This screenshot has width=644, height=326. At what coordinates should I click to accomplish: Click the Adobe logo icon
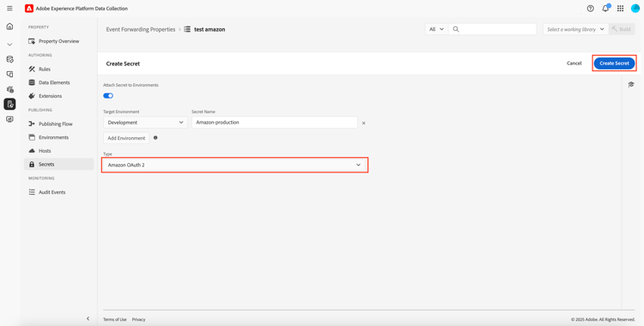click(28, 9)
